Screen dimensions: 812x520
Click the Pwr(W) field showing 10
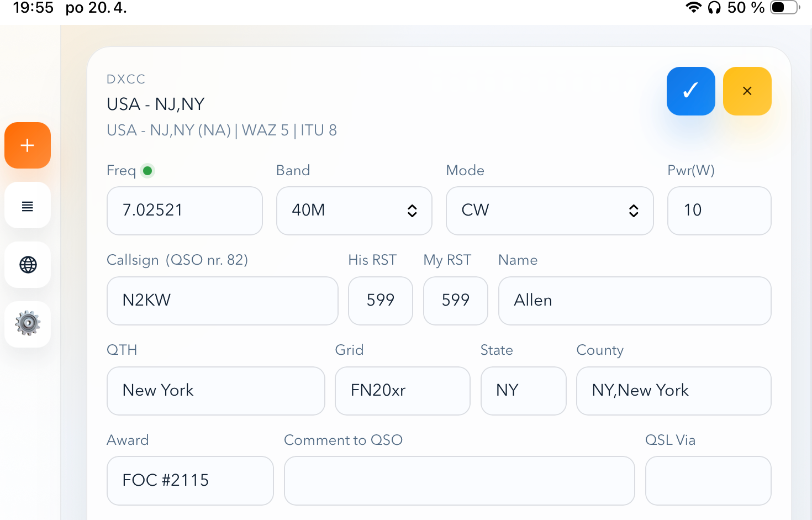pyautogui.click(x=719, y=211)
